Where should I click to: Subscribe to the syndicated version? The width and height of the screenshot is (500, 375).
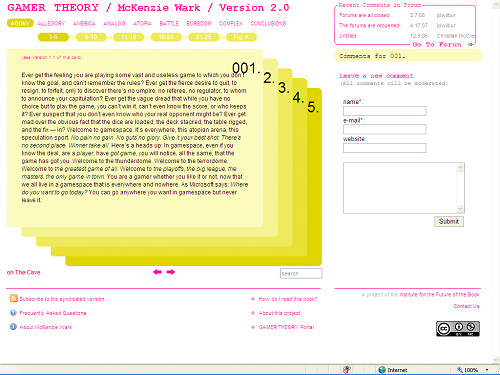point(62,299)
